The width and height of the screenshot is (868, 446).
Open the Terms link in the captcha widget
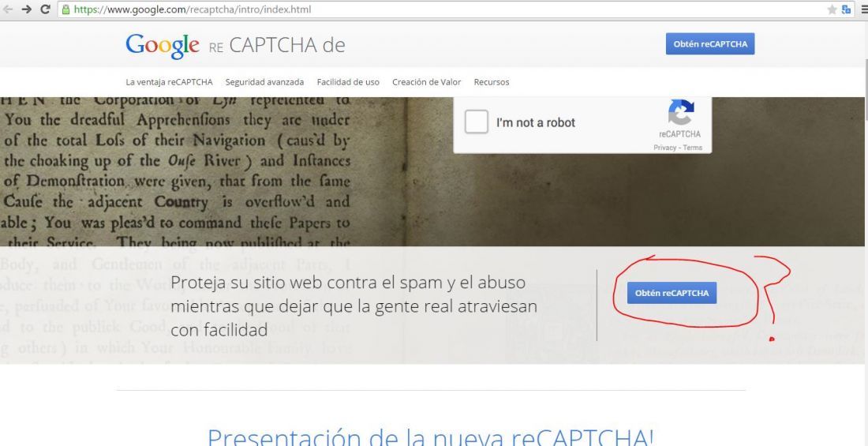click(693, 148)
